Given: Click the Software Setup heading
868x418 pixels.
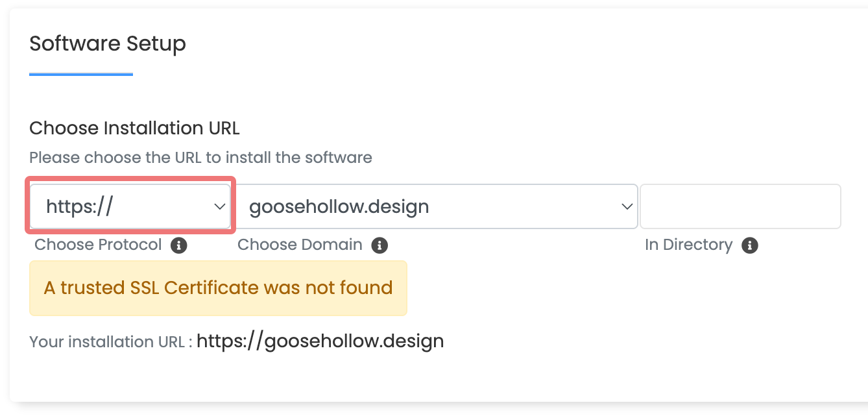Looking at the screenshot, I should coord(108,43).
